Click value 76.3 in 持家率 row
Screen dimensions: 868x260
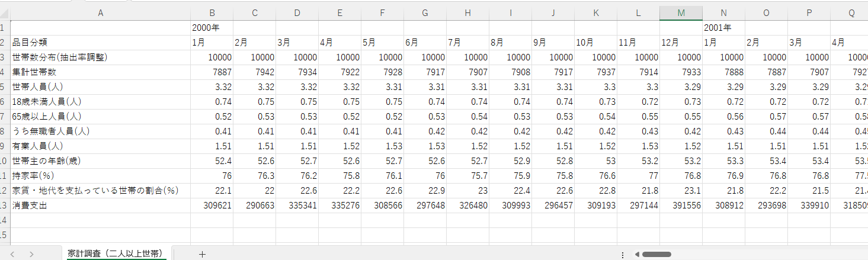tap(255, 176)
